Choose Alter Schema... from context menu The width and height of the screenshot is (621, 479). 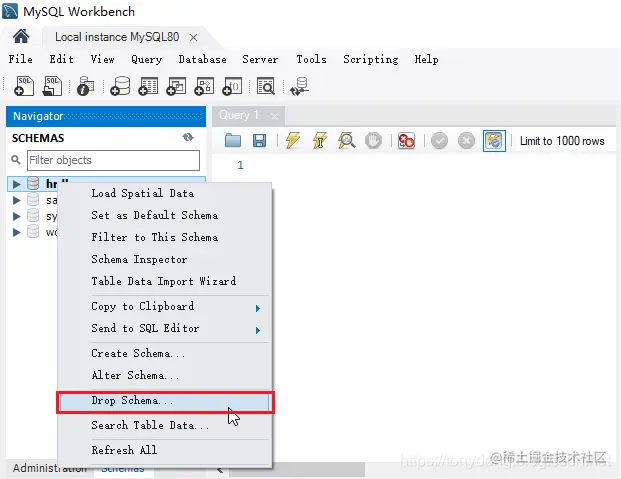165,375
